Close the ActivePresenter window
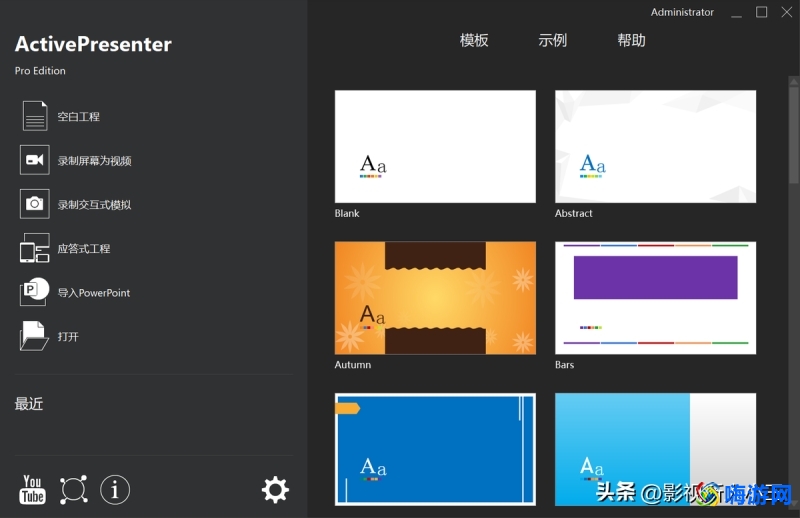Viewport: 800px width, 518px height. 787,12
